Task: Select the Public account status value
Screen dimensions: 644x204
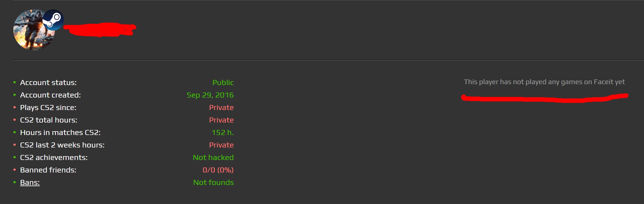Action: coord(223,83)
